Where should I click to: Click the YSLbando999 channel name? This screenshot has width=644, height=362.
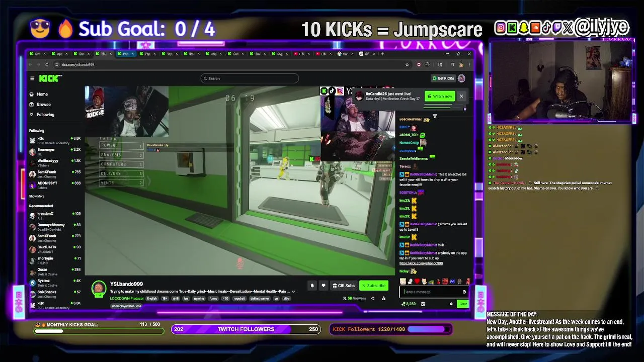coord(126,284)
